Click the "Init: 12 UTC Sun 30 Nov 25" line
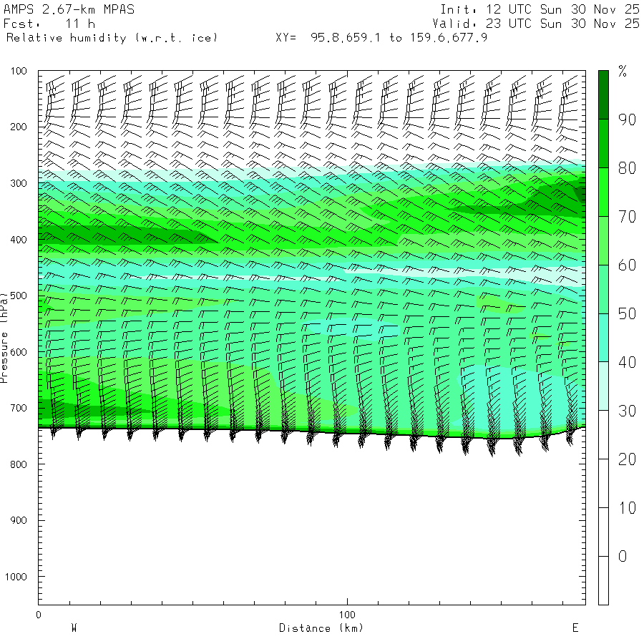The width and height of the screenshot is (644, 644). (x=540, y=9)
